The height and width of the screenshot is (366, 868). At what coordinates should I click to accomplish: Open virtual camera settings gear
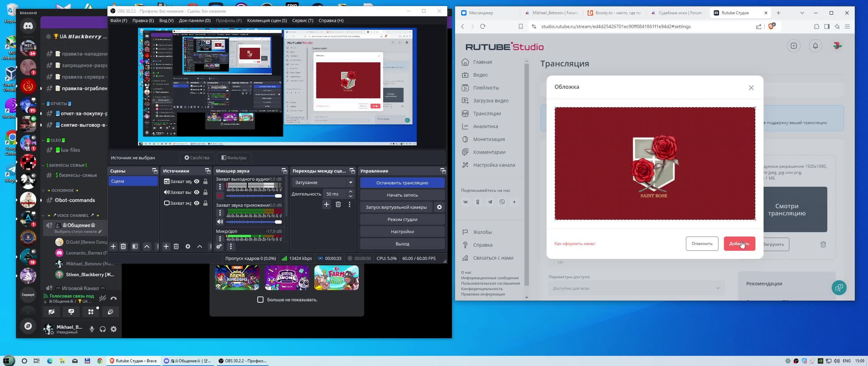pos(439,207)
